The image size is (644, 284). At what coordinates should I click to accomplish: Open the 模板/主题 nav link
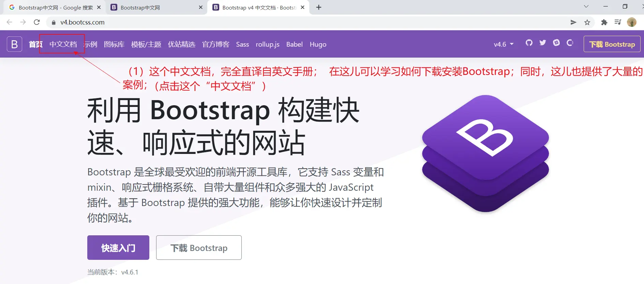(146, 44)
